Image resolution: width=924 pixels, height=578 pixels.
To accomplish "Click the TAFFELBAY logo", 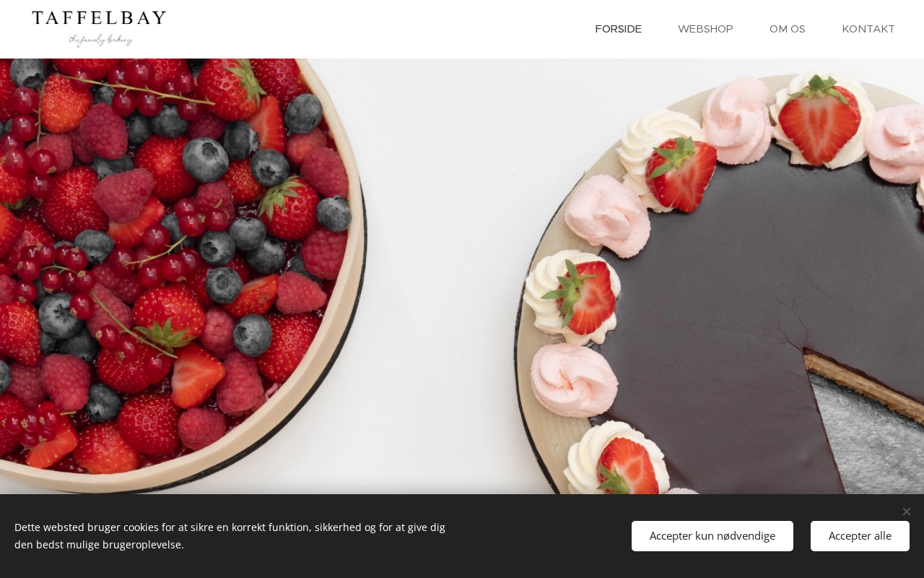I will tap(99, 19).
